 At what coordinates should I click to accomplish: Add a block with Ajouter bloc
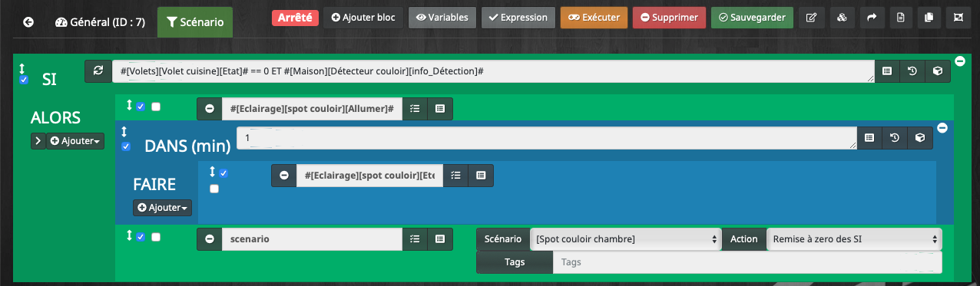click(363, 17)
